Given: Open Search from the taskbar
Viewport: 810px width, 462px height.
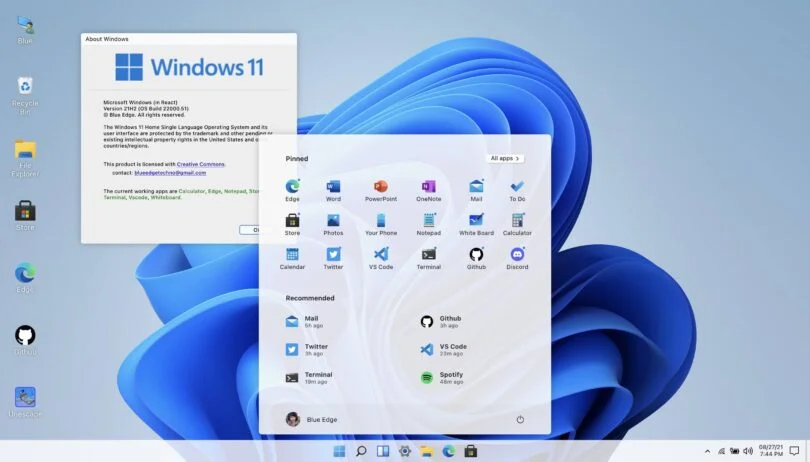Looking at the screenshot, I should (x=361, y=451).
